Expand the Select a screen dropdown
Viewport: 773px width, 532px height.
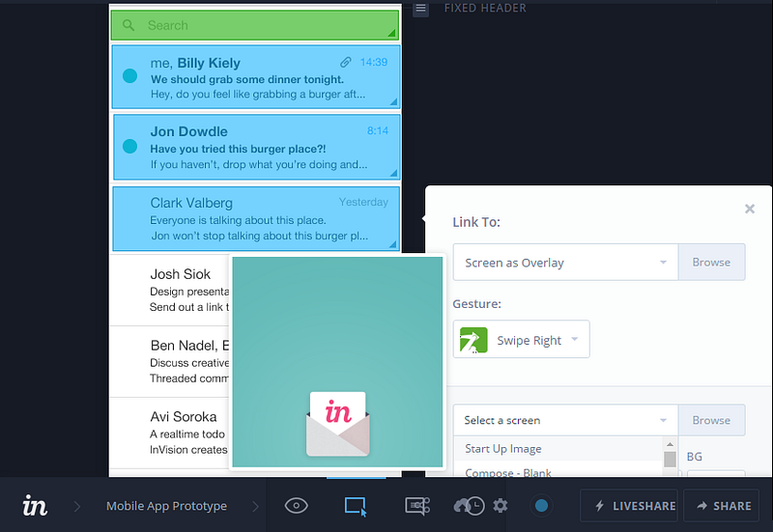(x=565, y=420)
